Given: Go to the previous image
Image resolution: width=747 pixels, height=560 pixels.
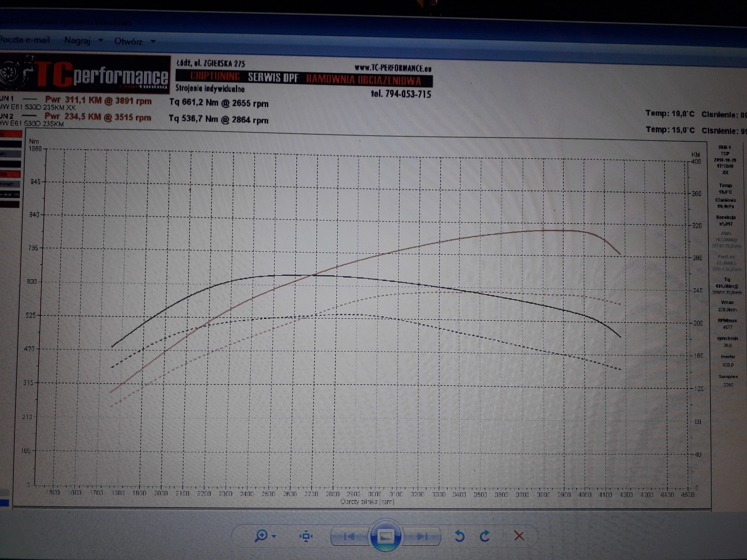Looking at the screenshot, I should click(x=350, y=536).
